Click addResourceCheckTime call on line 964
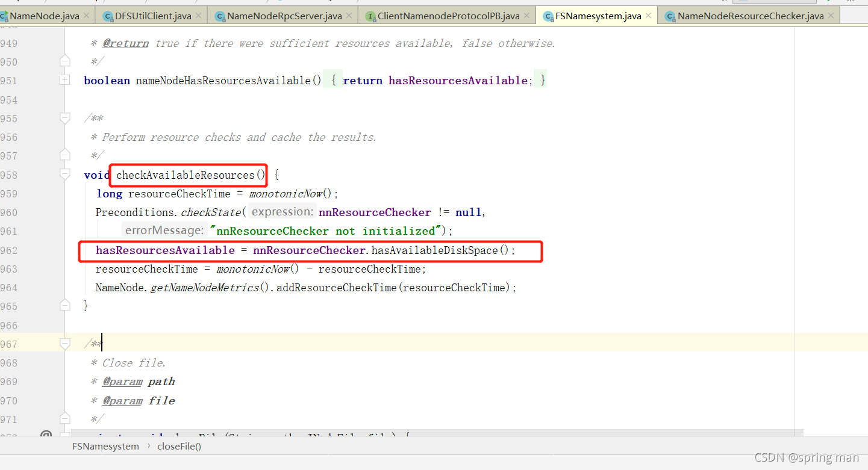The height and width of the screenshot is (470, 868). (x=336, y=288)
